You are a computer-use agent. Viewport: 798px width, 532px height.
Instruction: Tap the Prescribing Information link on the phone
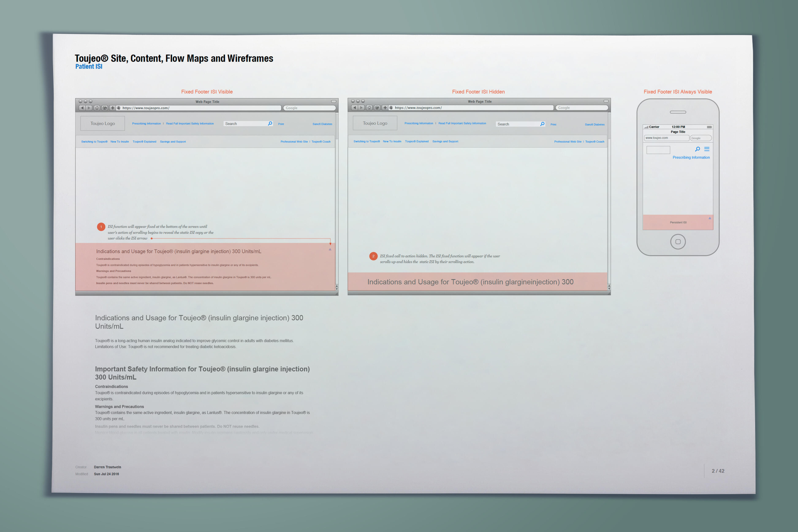[x=691, y=157]
